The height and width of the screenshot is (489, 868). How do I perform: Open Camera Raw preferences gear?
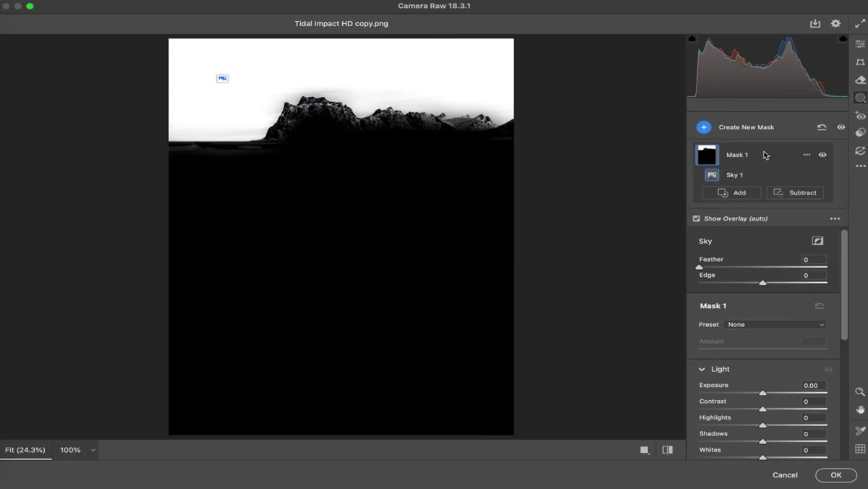[x=835, y=23]
